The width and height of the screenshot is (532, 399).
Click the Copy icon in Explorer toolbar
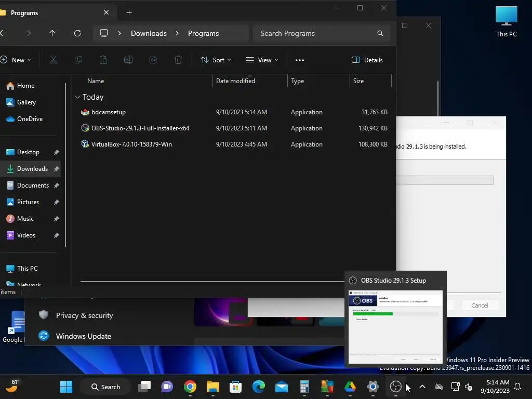click(78, 60)
